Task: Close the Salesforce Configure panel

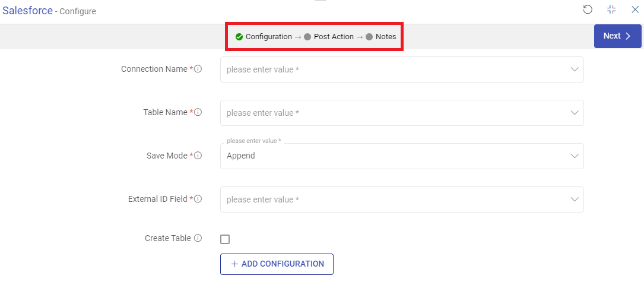Action: tap(635, 9)
